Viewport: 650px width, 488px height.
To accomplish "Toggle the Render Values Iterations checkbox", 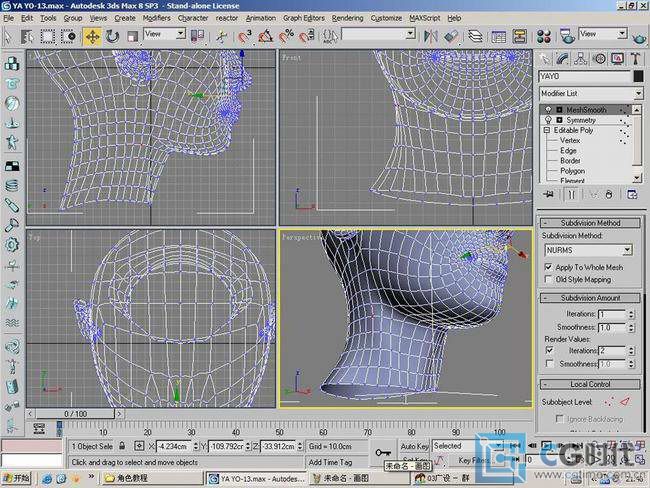I will [x=549, y=351].
